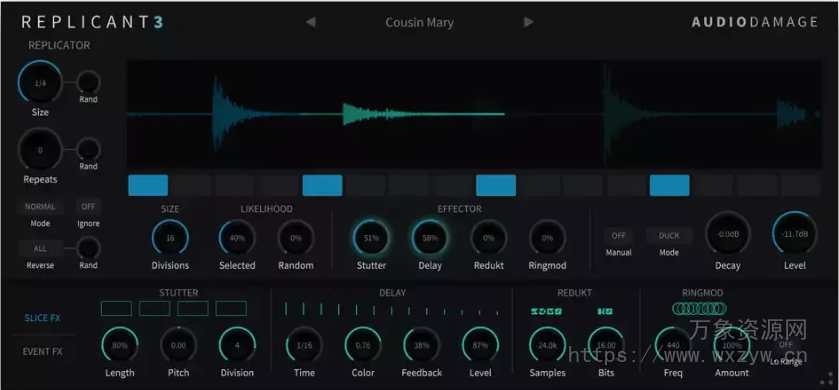Click the Delay Time knob at 1/16
The height and width of the screenshot is (390, 839).
304,345
